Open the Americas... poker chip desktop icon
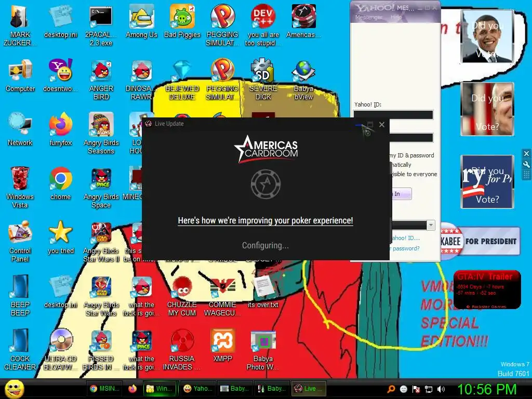 pyautogui.click(x=303, y=21)
